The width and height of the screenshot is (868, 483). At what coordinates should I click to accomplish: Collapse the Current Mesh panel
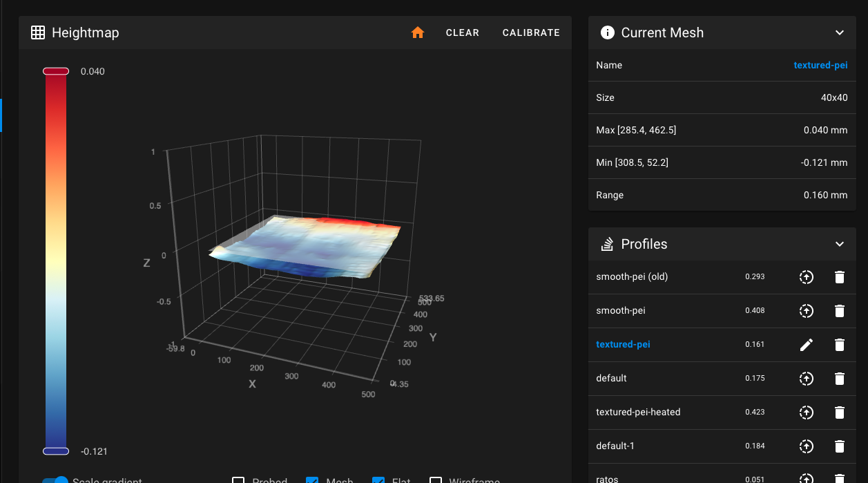pyautogui.click(x=840, y=32)
